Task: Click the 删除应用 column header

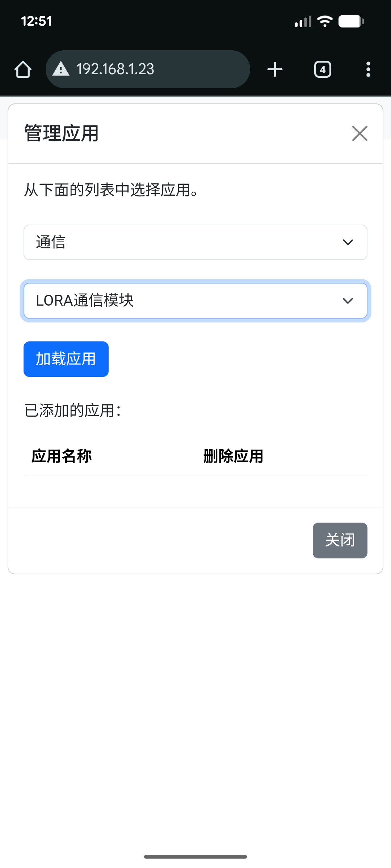Action: pos(233,456)
